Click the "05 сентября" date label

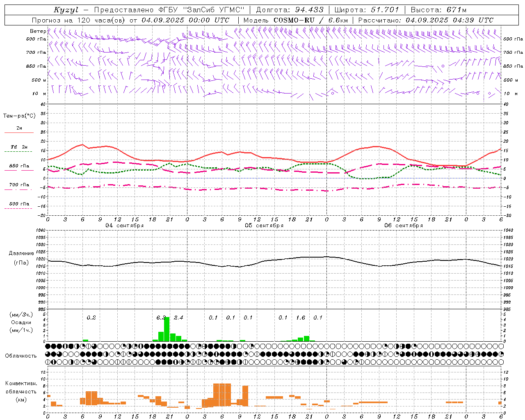click(x=264, y=226)
